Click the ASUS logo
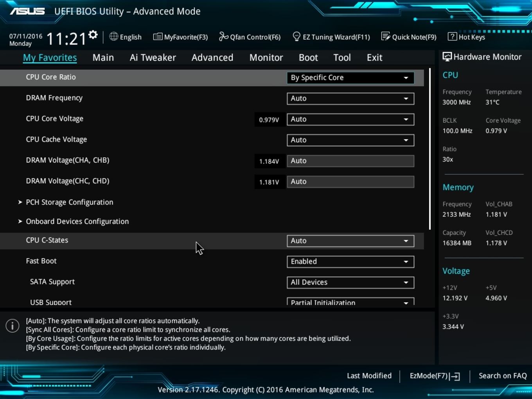The width and height of the screenshot is (532, 399). (27, 11)
